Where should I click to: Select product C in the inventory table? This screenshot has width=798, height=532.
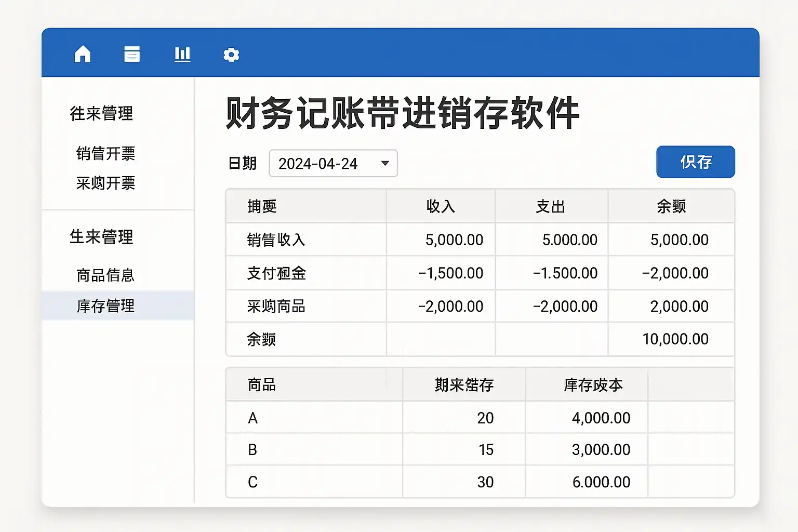(252, 482)
